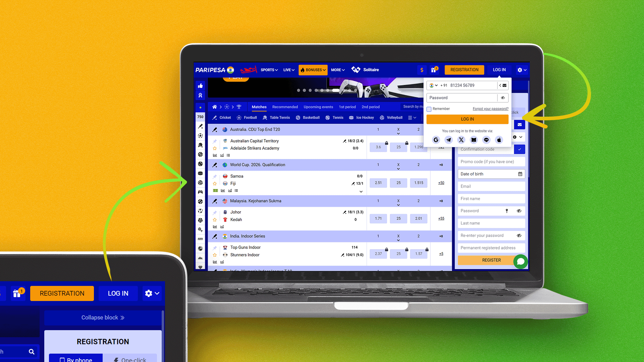Select the Matches tab in sports listing
The width and height of the screenshot is (644, 362).
pyautogui.click(x=259, y=107)
